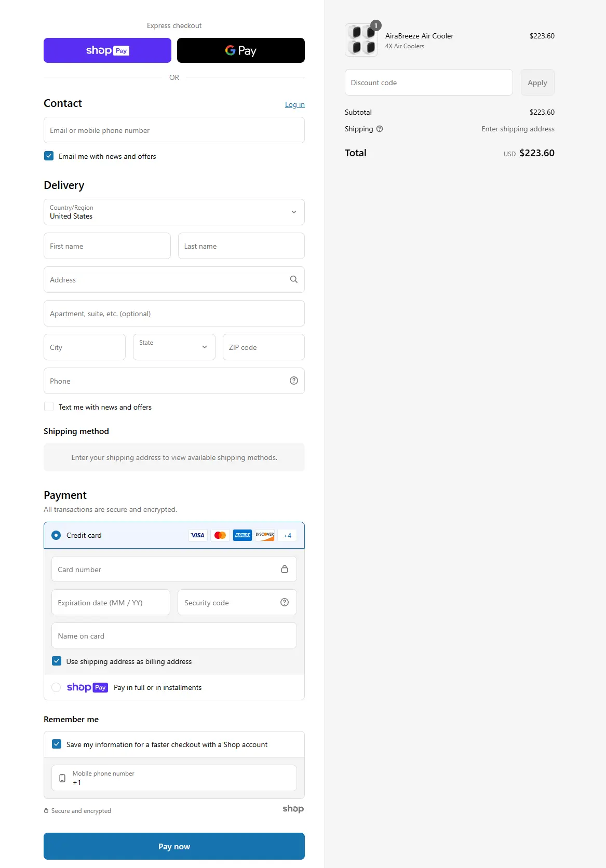The height and width of the screenshot is (868, 606).
Task: Open the Country/Region dropdown
Action: pos(174,212)
